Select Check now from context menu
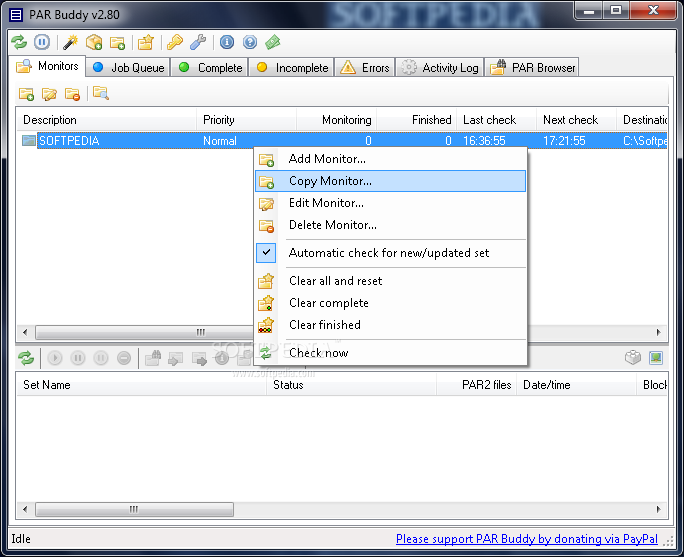The image size is (684, 557). 390,353
